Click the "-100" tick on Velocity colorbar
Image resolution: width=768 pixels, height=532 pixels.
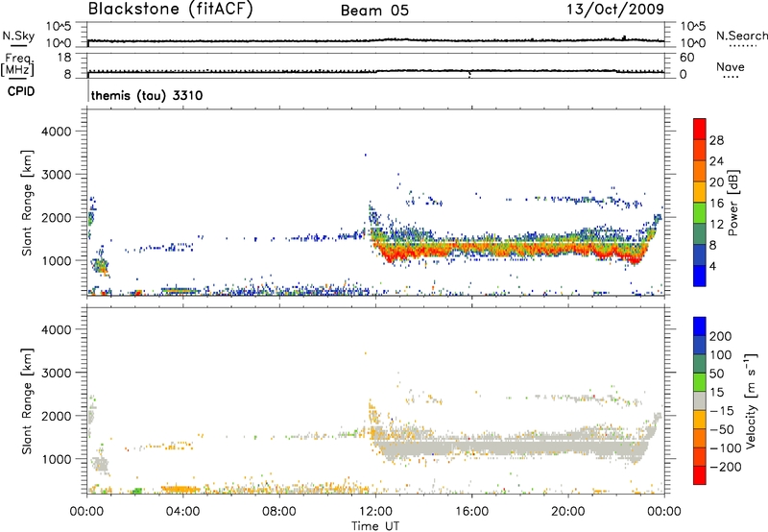(725, 448)
